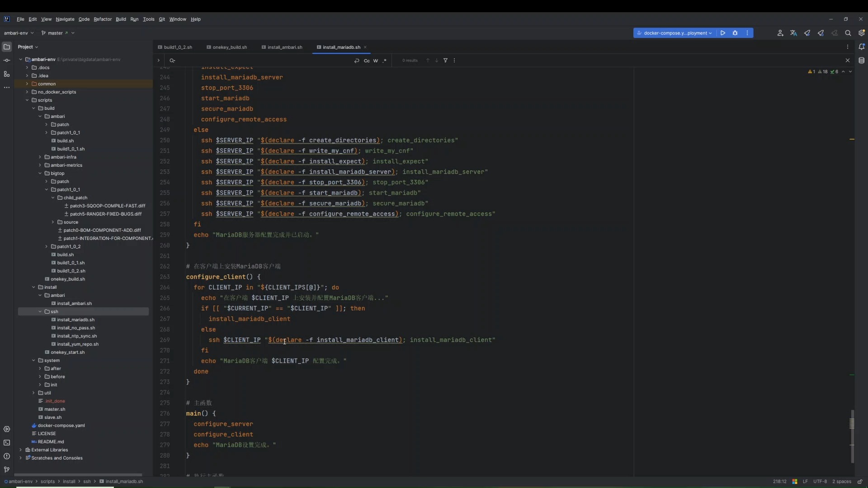Select the onekey_build.sh tab
The height and width of the screenshot is (488, 868).
click(x=229, y=47)
